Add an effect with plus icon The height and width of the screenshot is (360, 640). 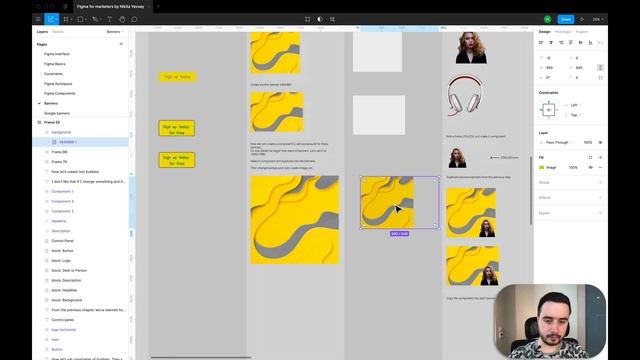click(600, 198)
